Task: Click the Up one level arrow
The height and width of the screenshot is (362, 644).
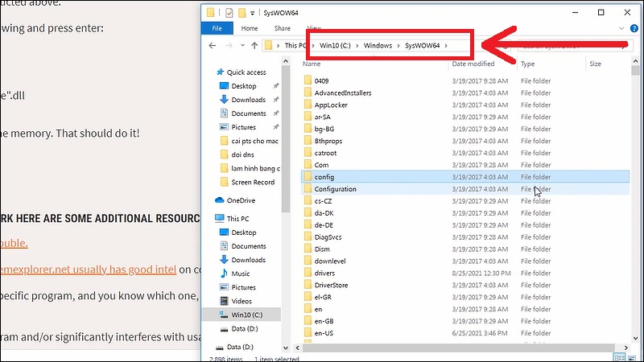Action: [x=254, y=46]
